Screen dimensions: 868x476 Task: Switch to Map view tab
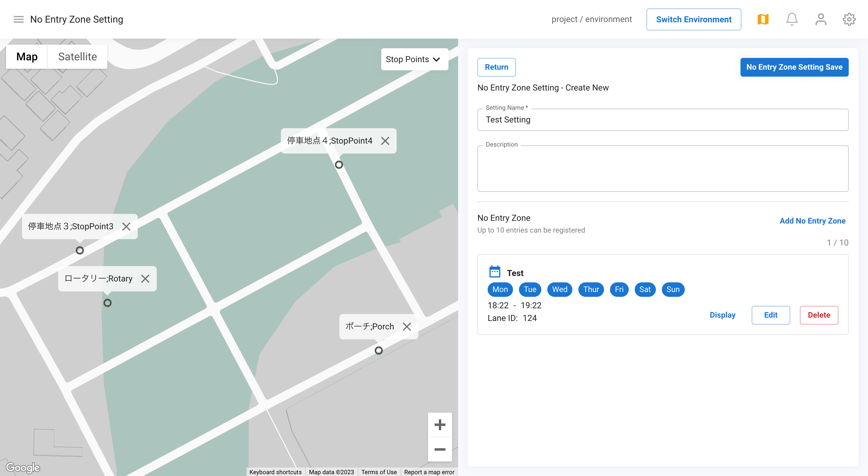(x=27, y=57)
